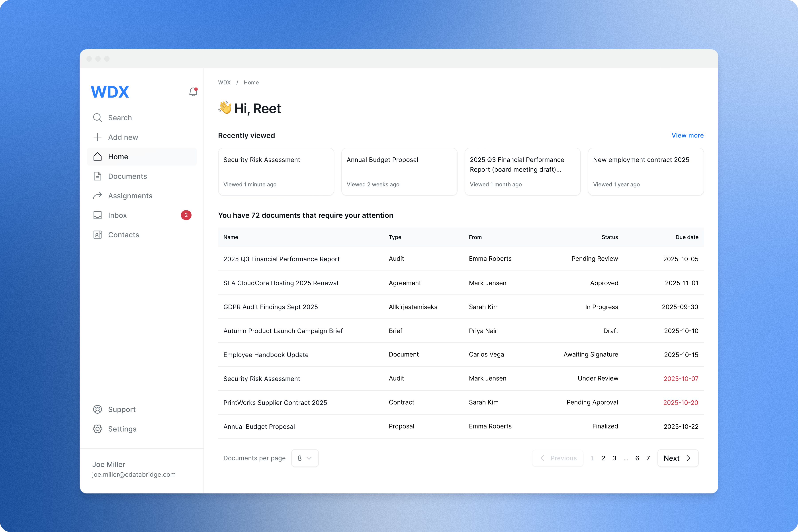The image size is (798, 532).
Task: Open the New employment contract 2025 card
Action: (x=645, y=172)
